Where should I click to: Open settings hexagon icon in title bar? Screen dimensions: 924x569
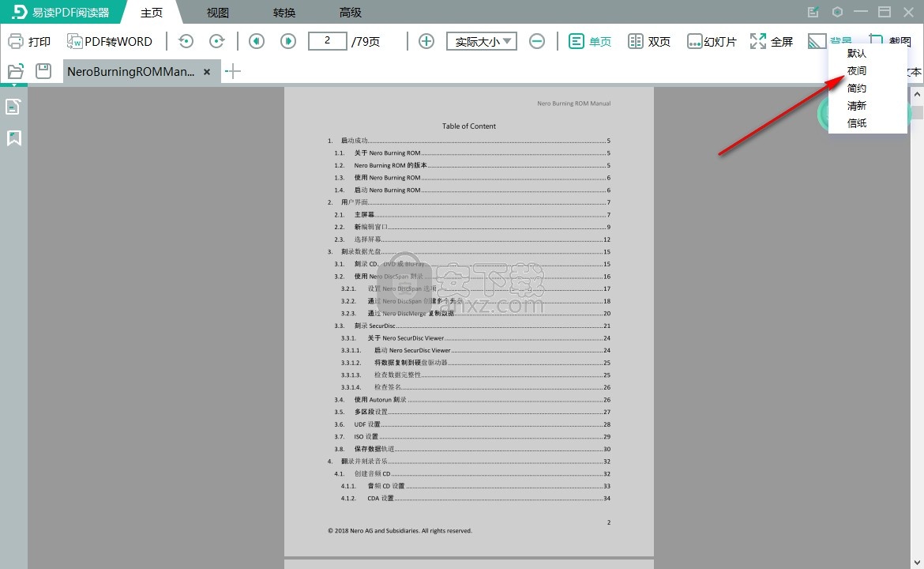837,12
